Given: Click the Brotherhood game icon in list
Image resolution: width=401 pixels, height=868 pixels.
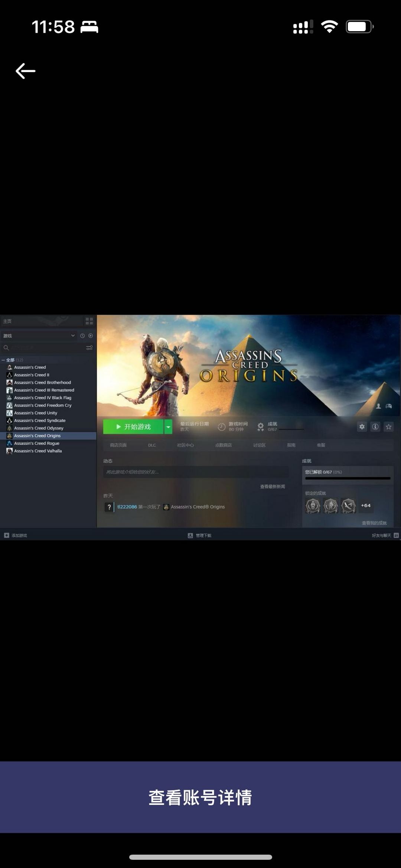Looking at the screenshot, I should (x=10, y=383).
